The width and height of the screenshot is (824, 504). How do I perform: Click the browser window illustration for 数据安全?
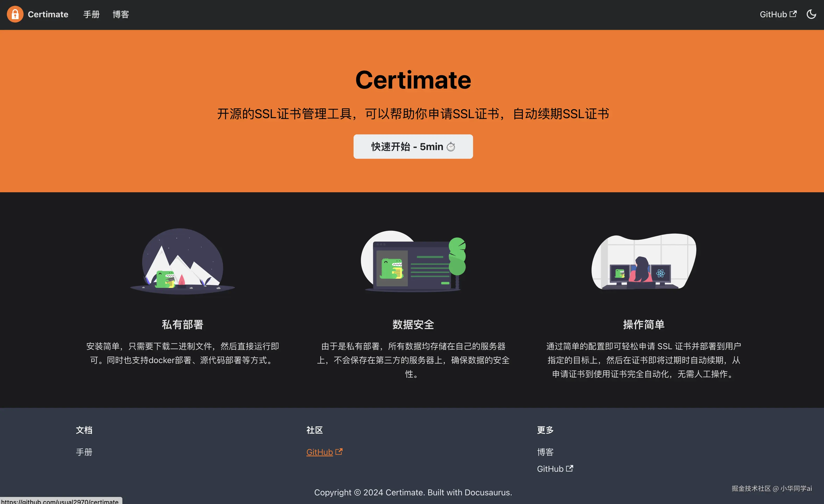pos(413,261)
